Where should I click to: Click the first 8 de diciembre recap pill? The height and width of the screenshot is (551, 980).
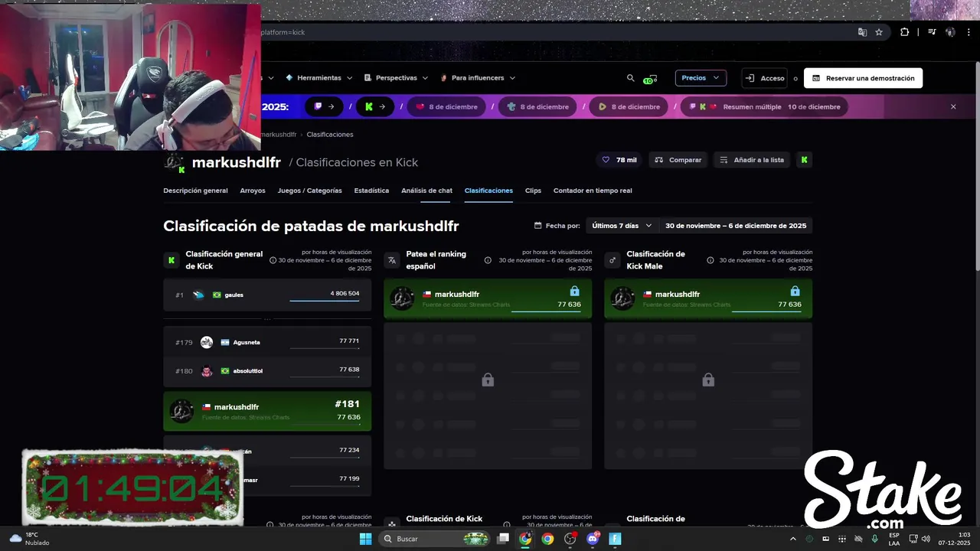(446, 106)
